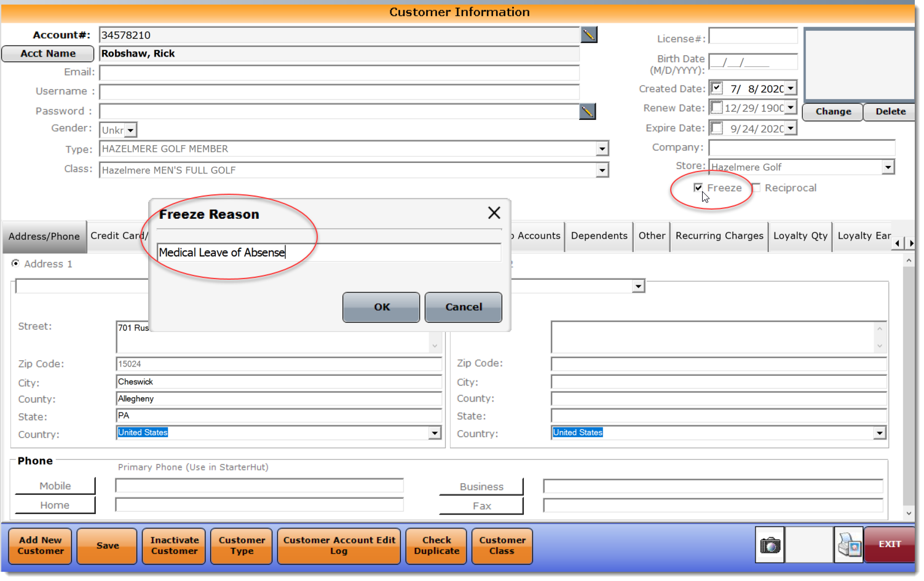This screenshot has height=581, width=924.
Task: Click the Business phone button
Action: click(481, 487)
